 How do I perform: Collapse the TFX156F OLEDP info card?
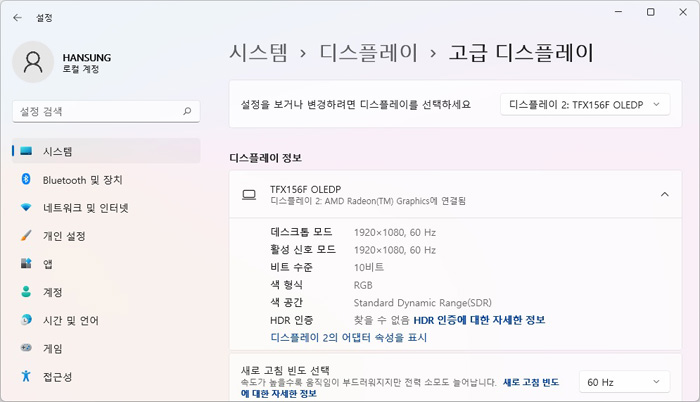665,194
